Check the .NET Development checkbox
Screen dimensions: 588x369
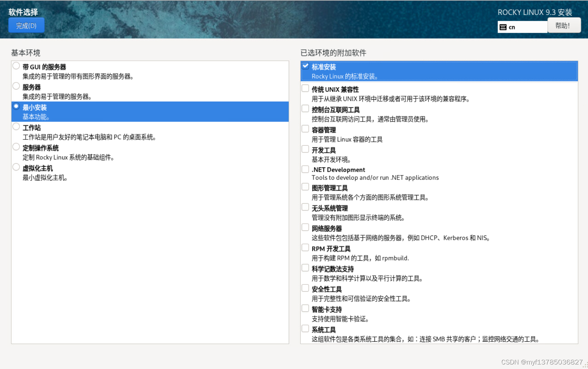pos(305,169)
